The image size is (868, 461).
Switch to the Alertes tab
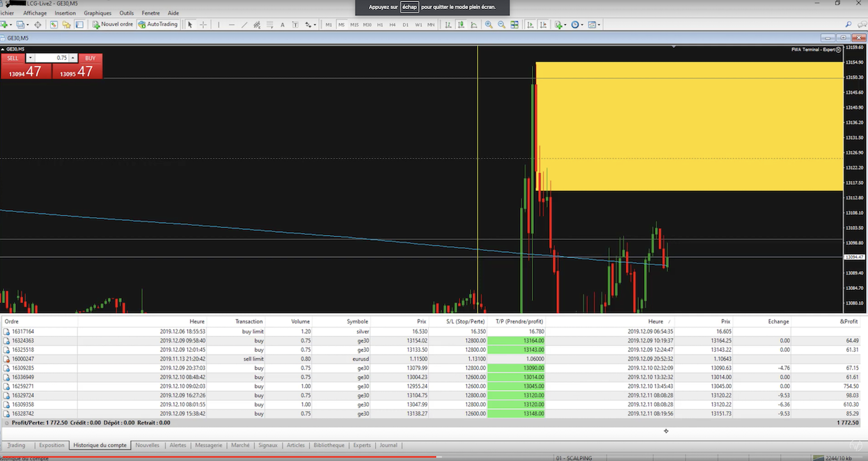[x=178, y=445]
